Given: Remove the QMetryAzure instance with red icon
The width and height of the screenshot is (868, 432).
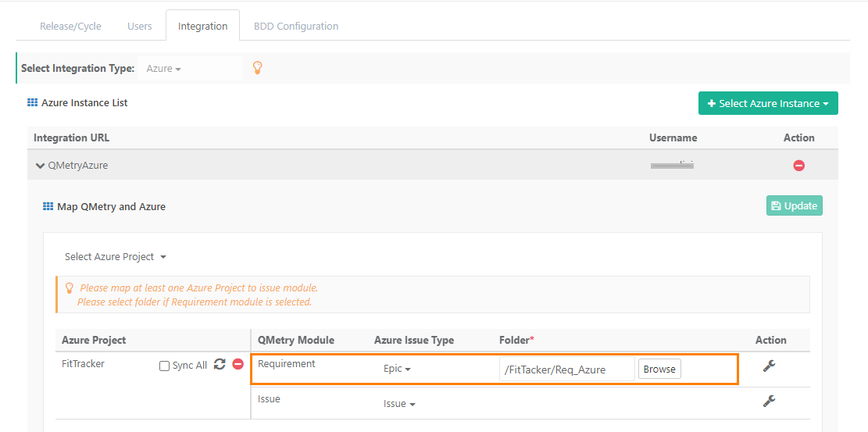Looking at the screenshot, I should click(798, 165).
